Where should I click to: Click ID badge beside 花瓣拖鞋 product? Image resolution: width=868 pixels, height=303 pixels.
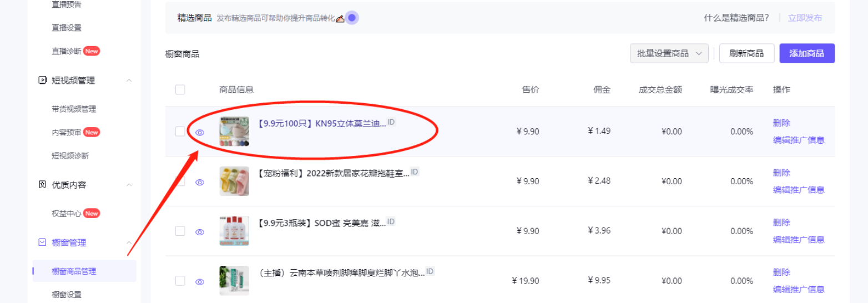415,171
